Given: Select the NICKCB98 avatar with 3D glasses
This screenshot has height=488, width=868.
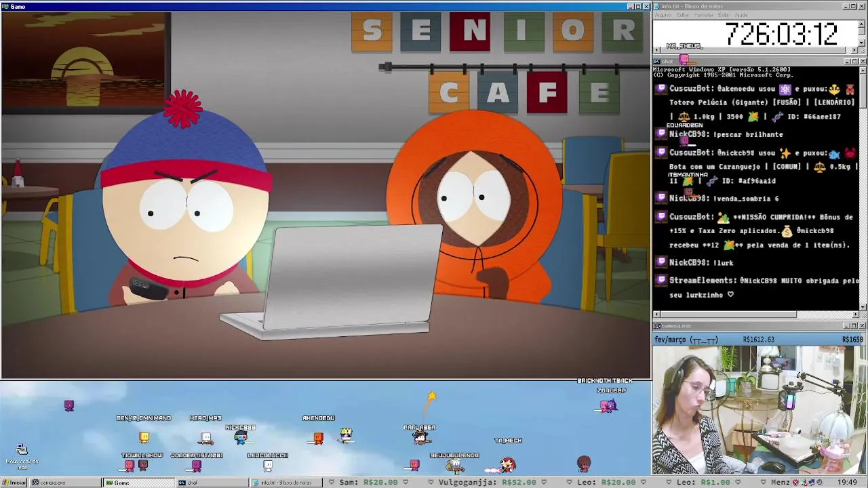Looking at the screenshot, I should pyautogui.click(x=241, y=437).
